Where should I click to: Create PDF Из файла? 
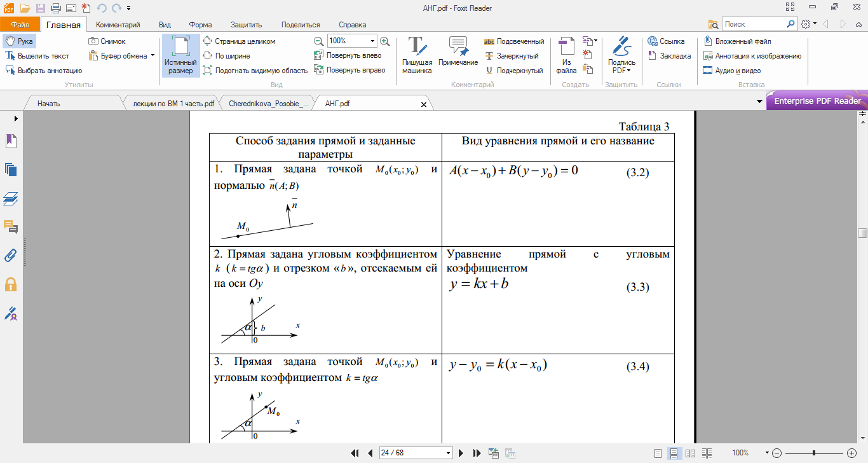point(566,55)
